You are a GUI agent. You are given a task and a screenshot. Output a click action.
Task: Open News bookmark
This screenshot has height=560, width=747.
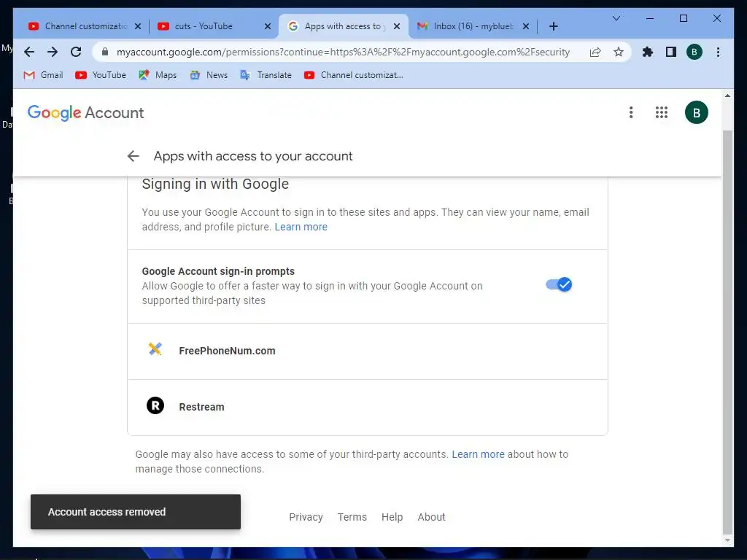[x=209, y=75]
